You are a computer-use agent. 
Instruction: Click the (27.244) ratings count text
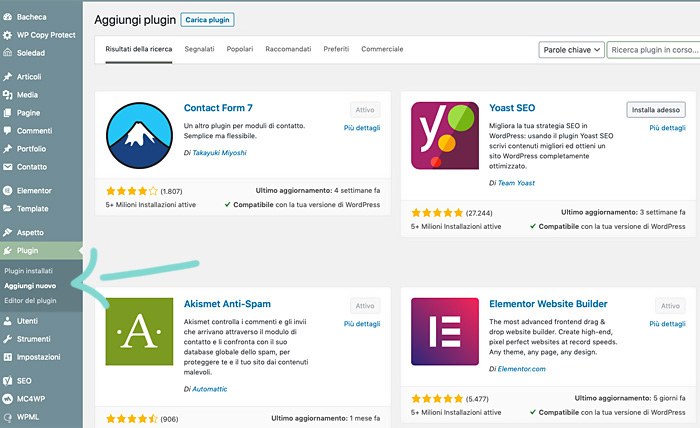point(479,213)
